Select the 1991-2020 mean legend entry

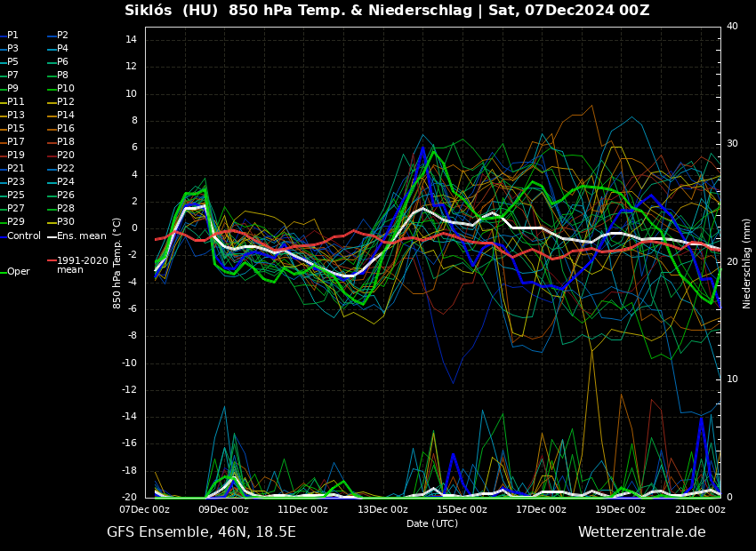(x=82, y=266)
